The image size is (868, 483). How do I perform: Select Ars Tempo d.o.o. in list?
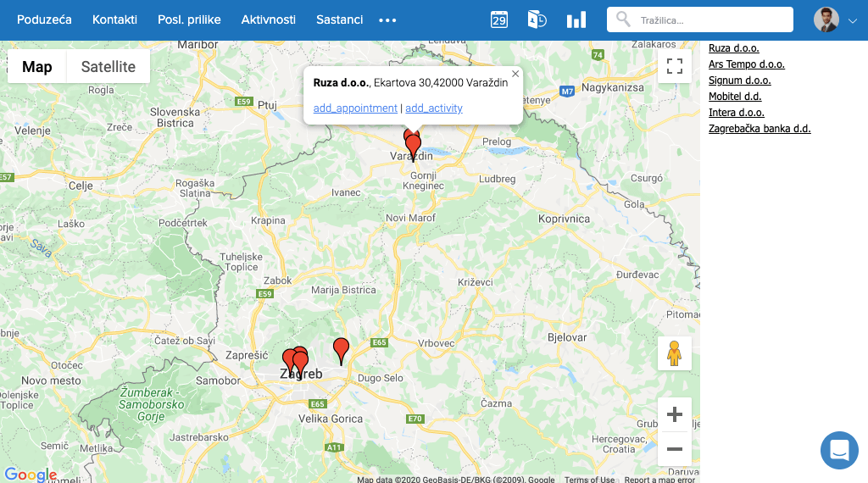(746, 64)
